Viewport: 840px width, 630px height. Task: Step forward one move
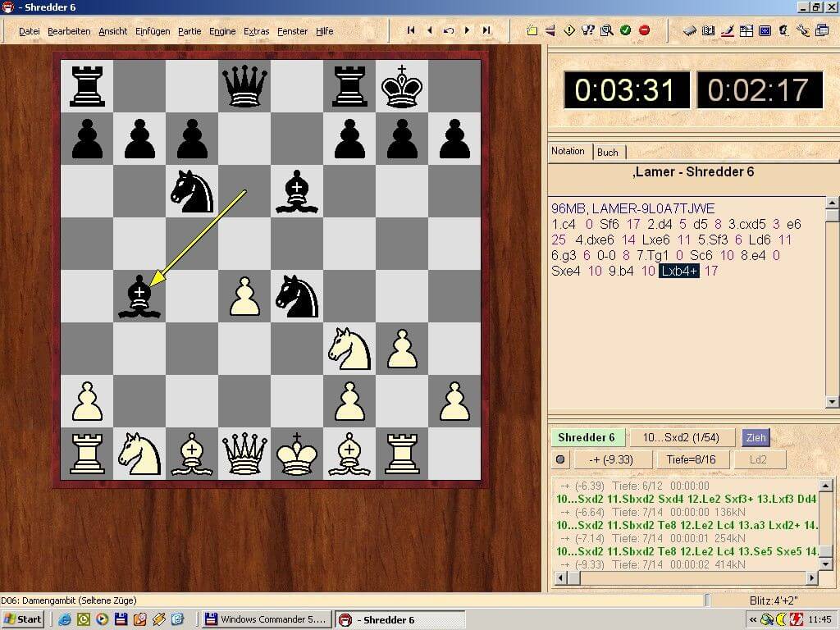[467, 30]
